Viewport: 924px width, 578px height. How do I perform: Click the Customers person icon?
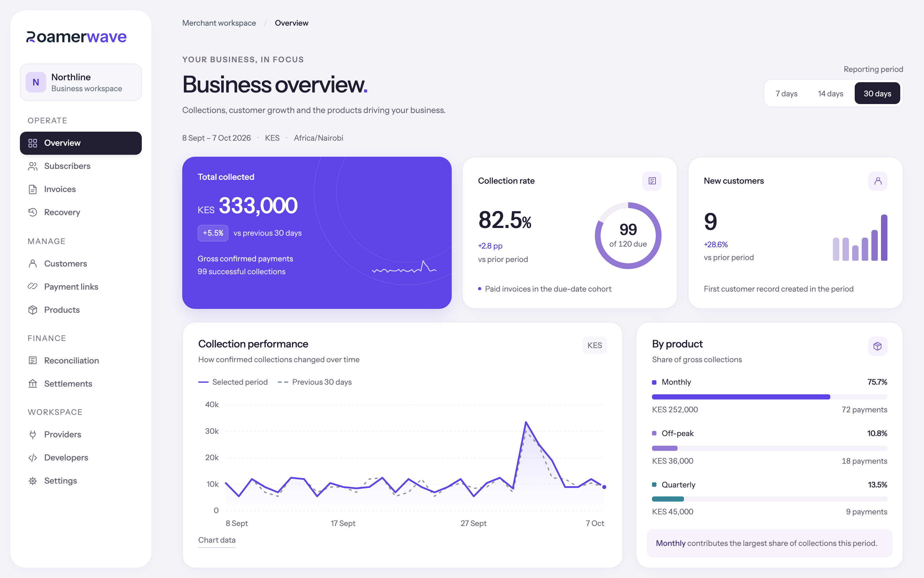pos(33,264)
